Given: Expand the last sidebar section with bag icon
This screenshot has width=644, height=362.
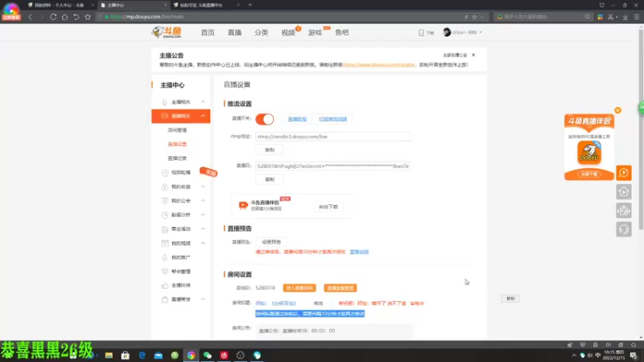Looking at the screenshot, I should point(203,299).
